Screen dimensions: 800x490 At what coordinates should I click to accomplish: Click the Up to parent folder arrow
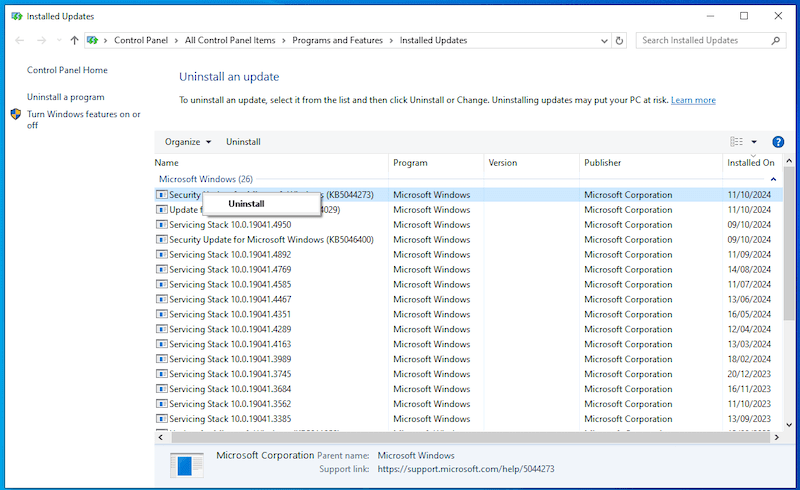pyautogui.click(x=74, y=40)
